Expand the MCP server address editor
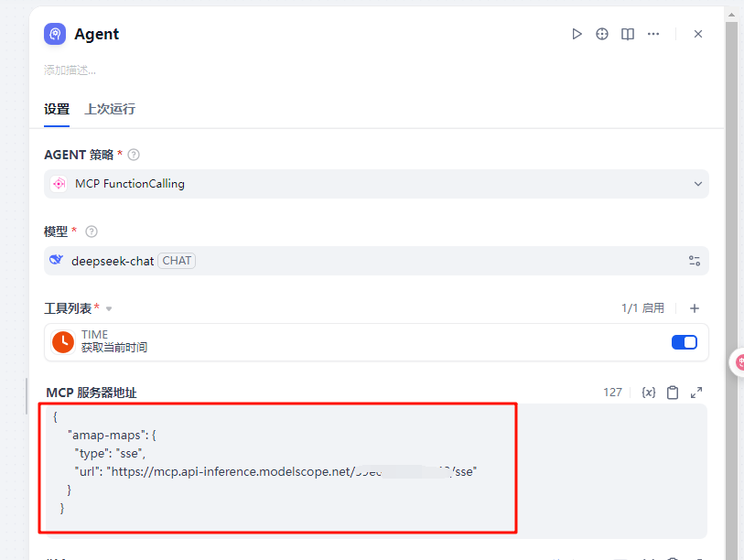This screenshot has height=560, width=744. pyautogui.click(x=696, y=393)
